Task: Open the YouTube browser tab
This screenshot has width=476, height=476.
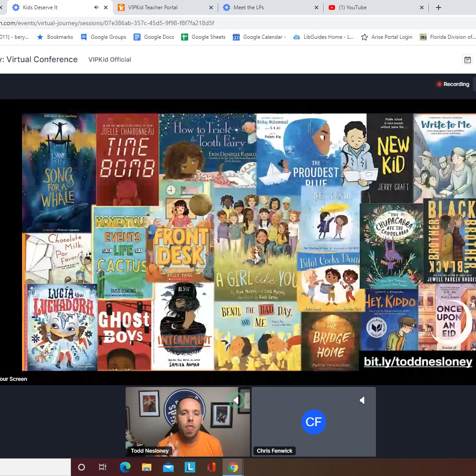Action: (376, 7)
